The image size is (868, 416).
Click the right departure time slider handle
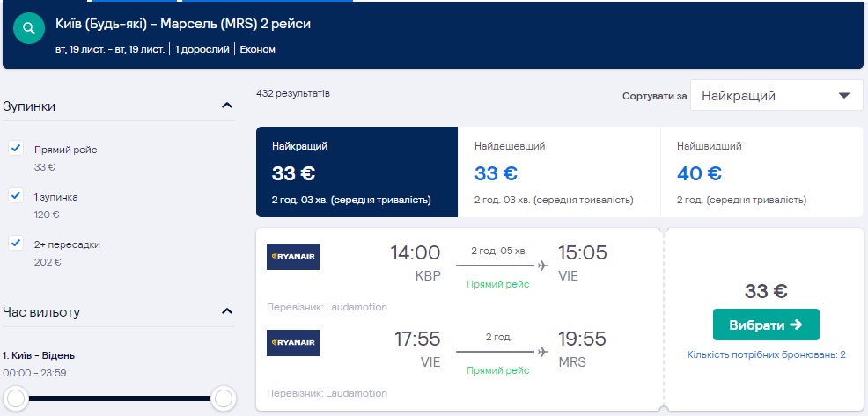[x=224, y=399]
